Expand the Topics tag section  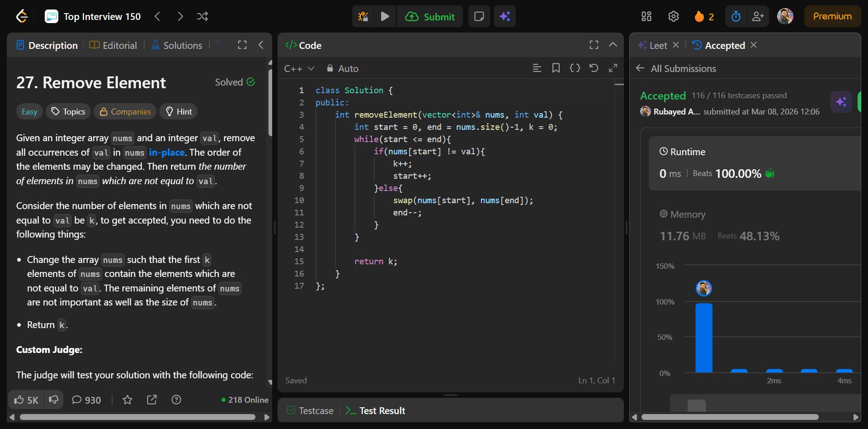(x=68, y=112)
